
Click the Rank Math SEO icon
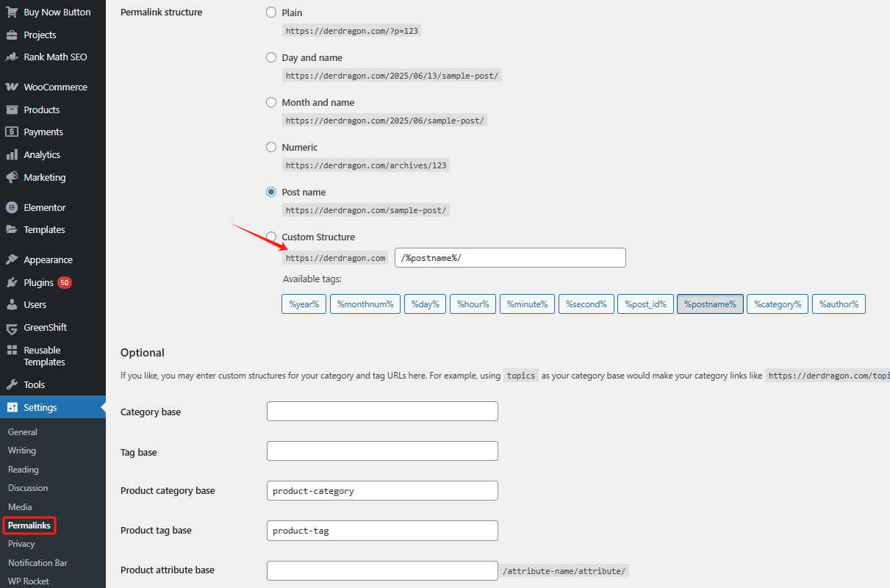[12, 57]
